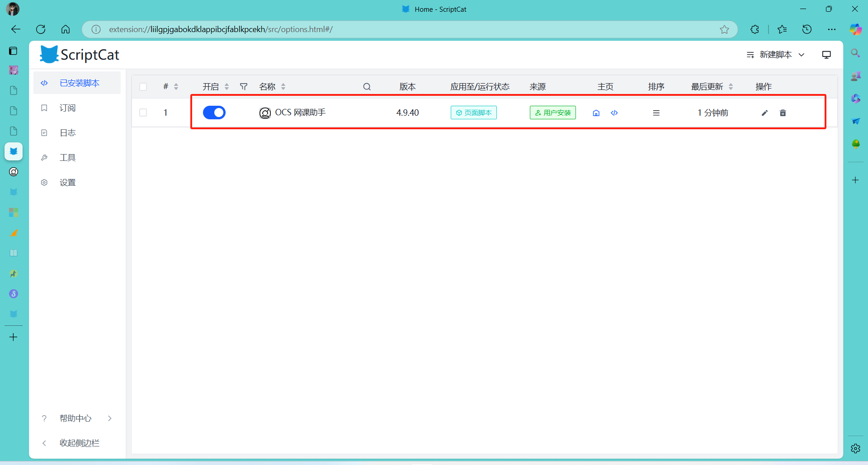Open the script source code link icon
The width and height of the screenshot is (868, 465).
[614, 113]
